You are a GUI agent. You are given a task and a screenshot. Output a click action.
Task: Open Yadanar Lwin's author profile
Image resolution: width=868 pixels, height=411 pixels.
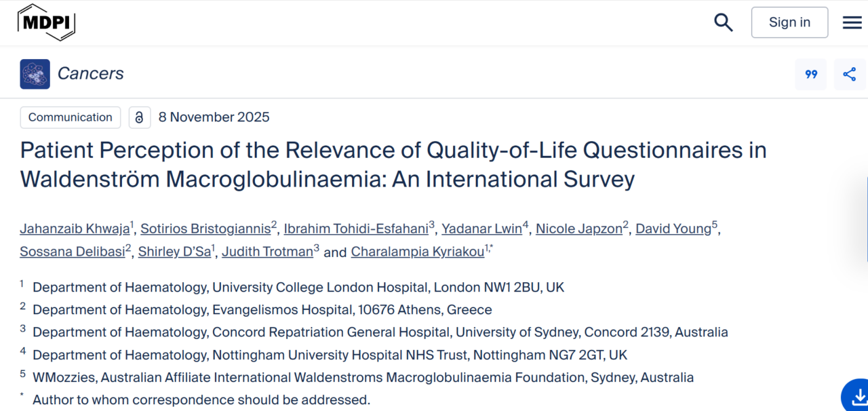pos(481,229)
